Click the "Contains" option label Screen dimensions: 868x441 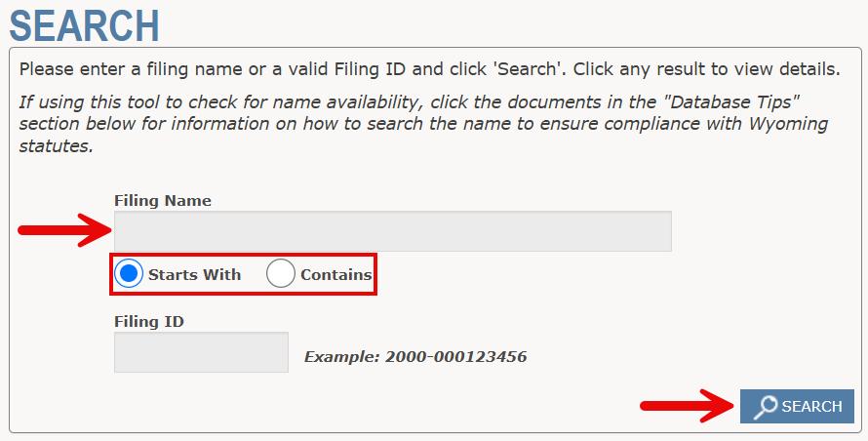(x=336, y=275)
